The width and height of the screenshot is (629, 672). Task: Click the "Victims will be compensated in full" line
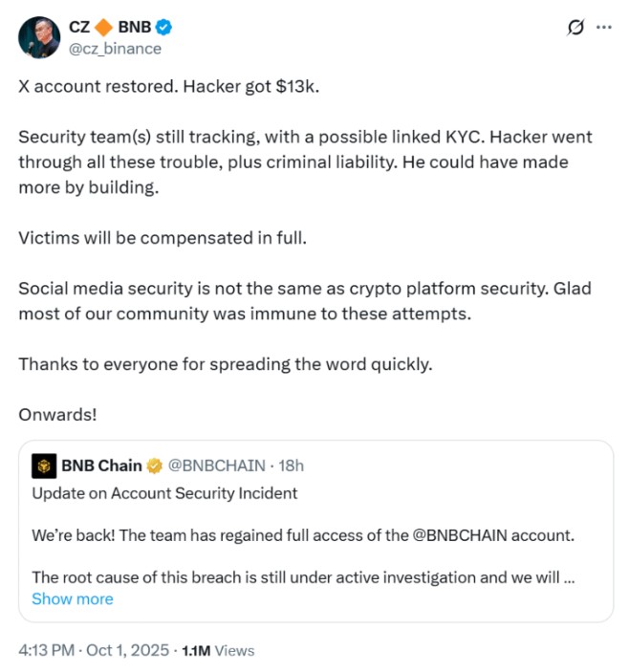pos(162,237)
